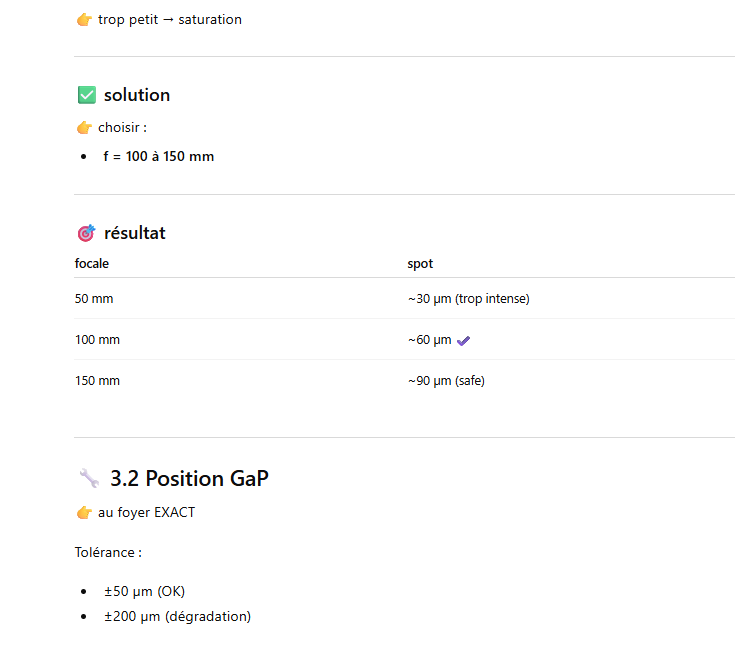Image resolution: width=735 pixels, height=652 pixels.
Task: Click the 'focale' column header
Action: click(92, 264)
